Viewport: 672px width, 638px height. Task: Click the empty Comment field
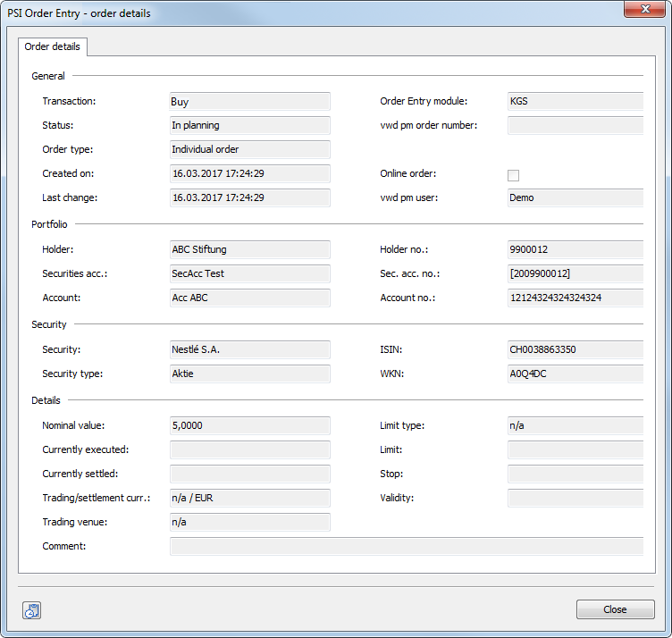tap(406, 546)
